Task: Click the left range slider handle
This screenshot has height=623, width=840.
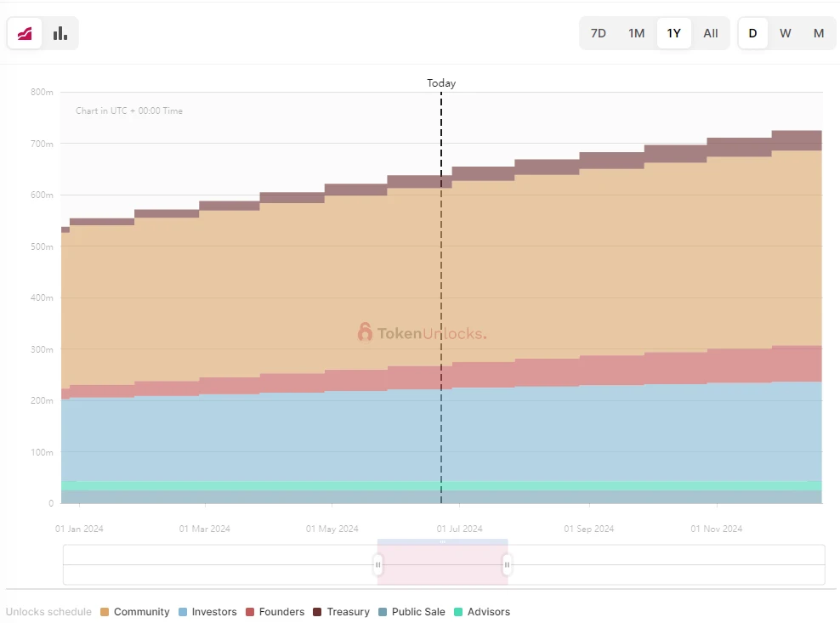Action: (378, 564)
